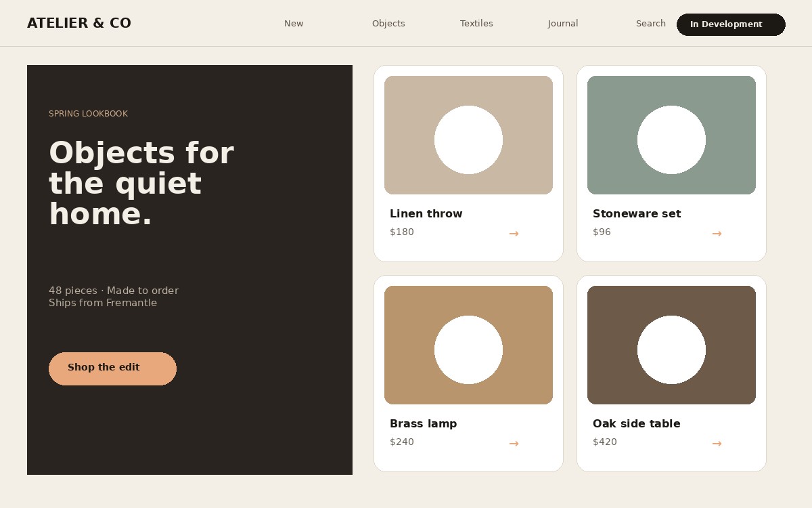Click the arrow icon on Linen throw card
This screenshot has width=812, height=508.
(x=514, y=234)
